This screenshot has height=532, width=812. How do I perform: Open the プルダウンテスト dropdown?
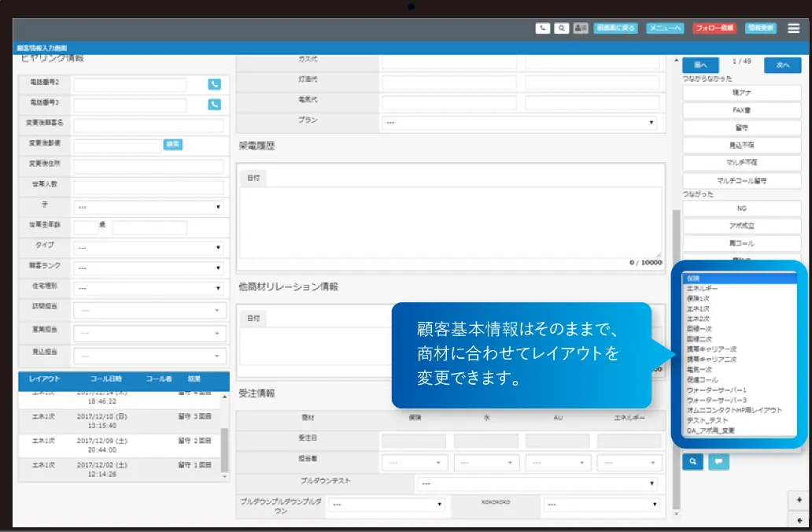537,483
